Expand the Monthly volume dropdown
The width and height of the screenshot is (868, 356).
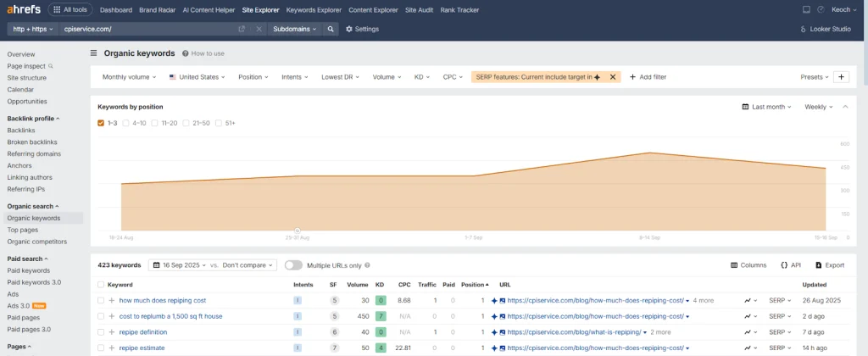[129, 76]
